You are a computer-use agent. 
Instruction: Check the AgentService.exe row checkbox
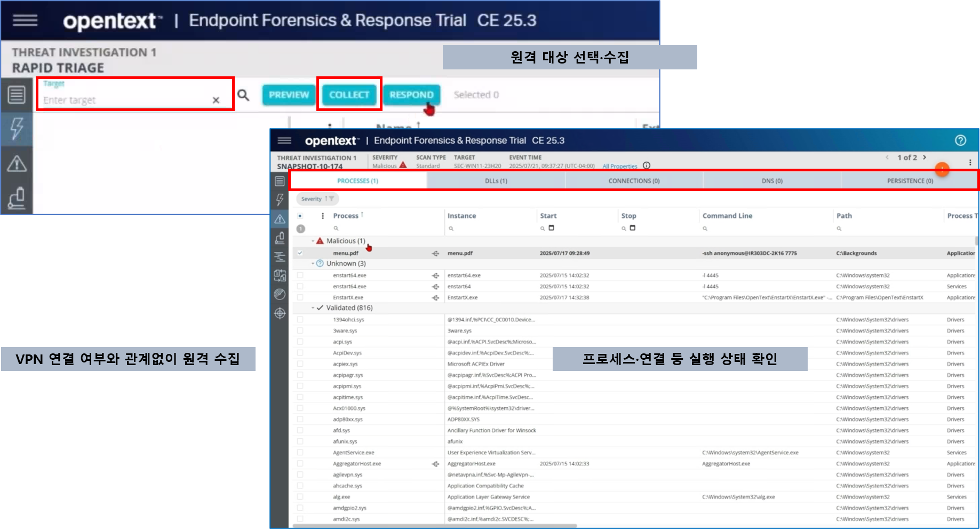[300, 453]
